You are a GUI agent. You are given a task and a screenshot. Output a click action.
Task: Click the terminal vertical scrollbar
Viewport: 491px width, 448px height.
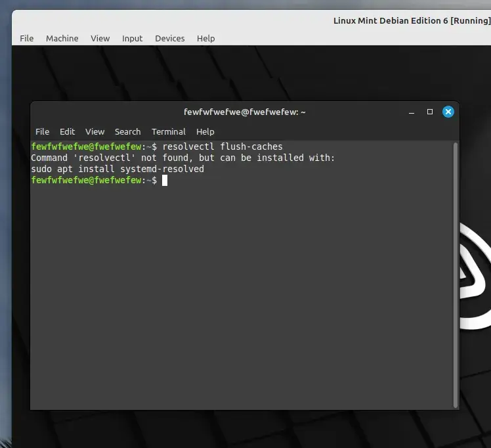point(456,275)
